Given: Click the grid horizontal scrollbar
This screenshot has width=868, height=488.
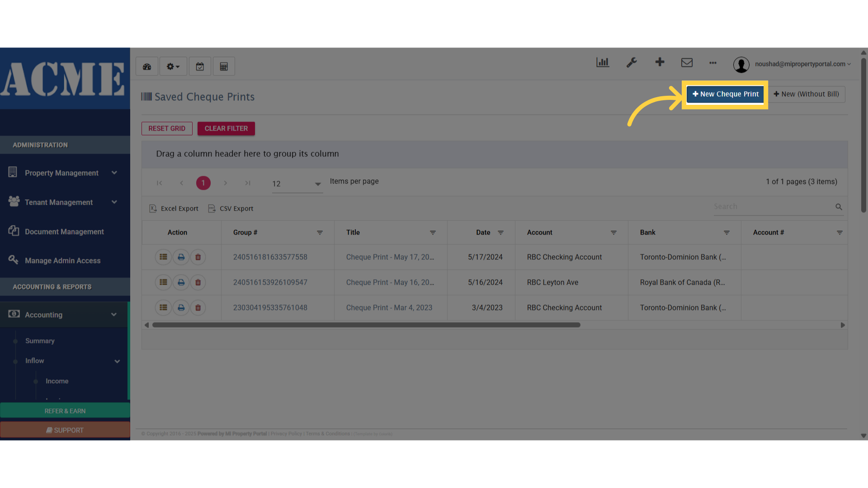Looking at the screenshot, I should (x=366, y=325).
